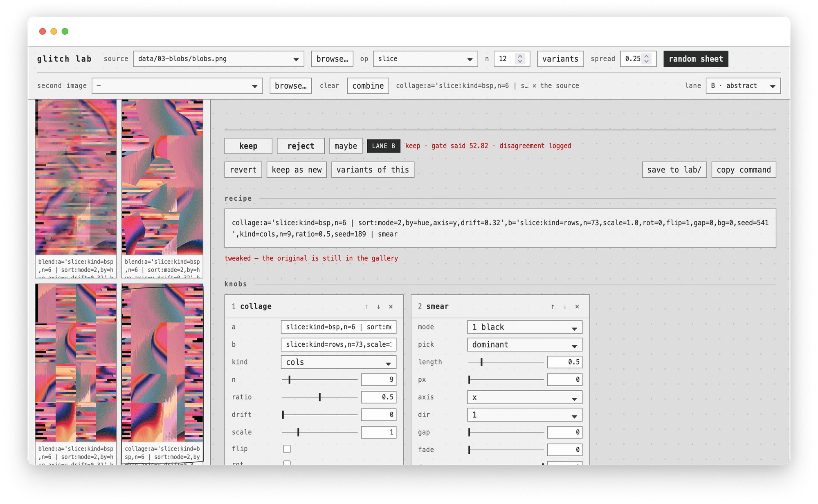Click save to lab/
This screenshot has height=504, width=818.
(674, 170)
